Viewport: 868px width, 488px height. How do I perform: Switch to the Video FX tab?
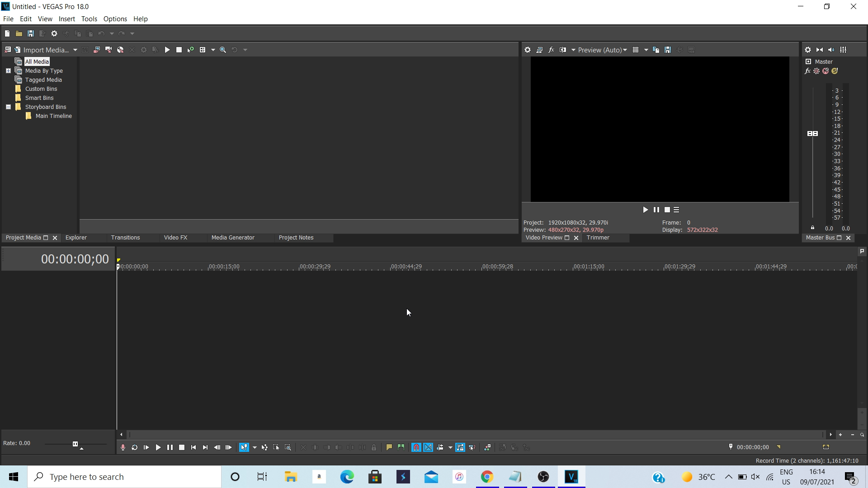click(x=175, y=238)
